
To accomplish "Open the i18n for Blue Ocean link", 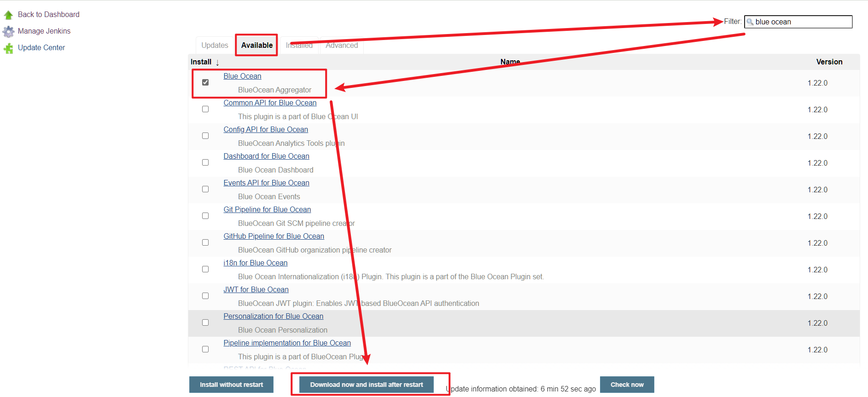I will point(256,263).
